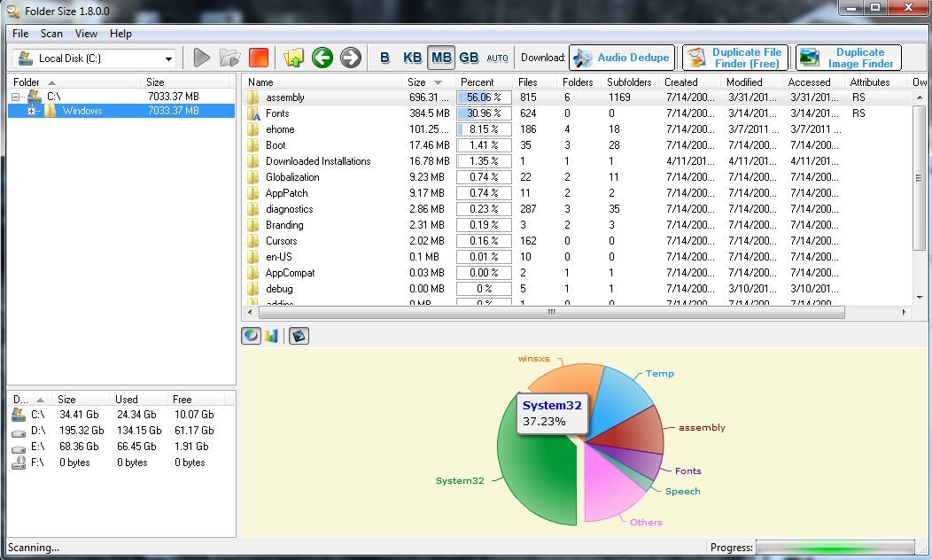932x560 pixels.
Task: Launch Audio Dedupe download
Action: coord(621,57)
